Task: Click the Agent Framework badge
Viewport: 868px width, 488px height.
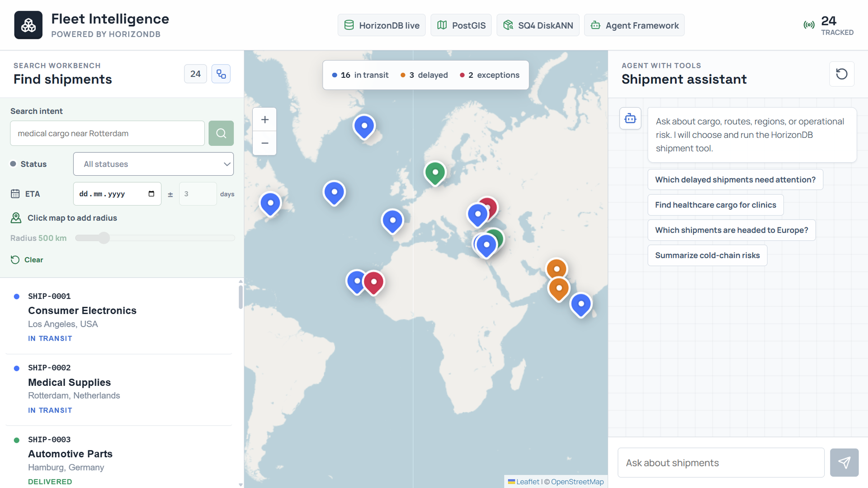Action: coord(634,25)
